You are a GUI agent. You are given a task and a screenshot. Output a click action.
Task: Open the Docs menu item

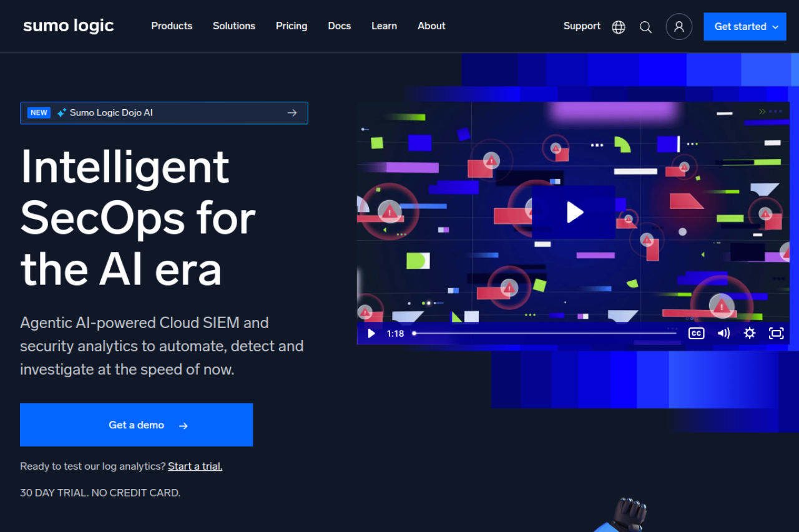(x=340, y=26)
